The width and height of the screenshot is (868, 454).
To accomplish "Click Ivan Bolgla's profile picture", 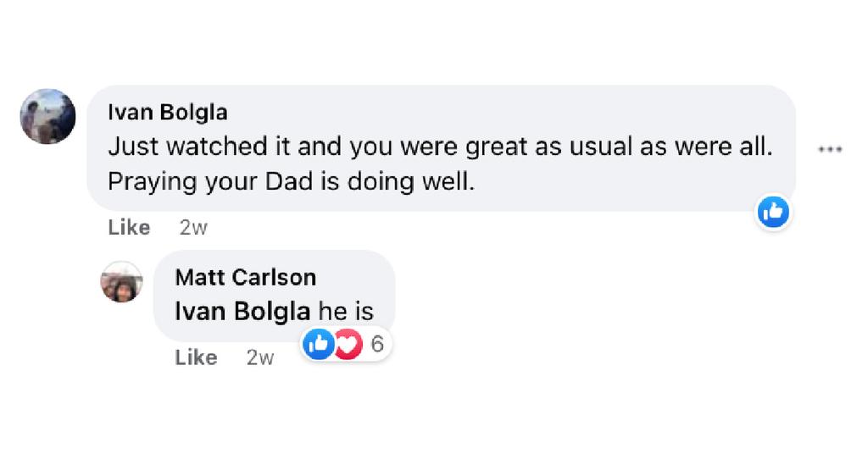I will tap(47, 116).
